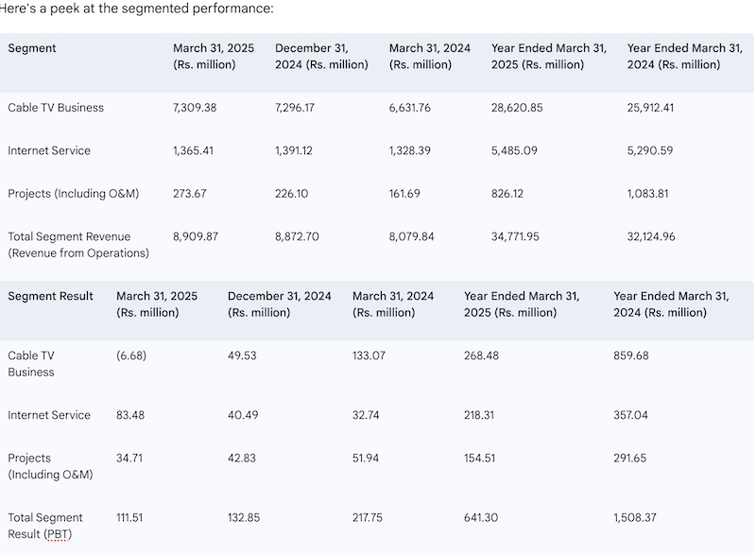Click 'Here's a peek at the segmented performance' text
The width and height of the screenshot is (756, 555).
pyautogui.click(x=136, y=9)
